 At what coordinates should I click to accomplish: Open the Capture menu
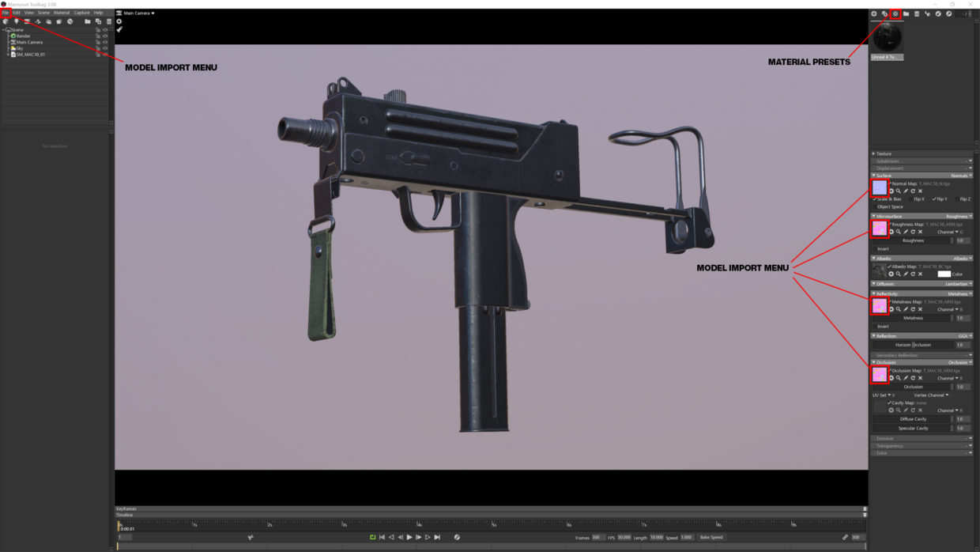[x=82, y=12]
